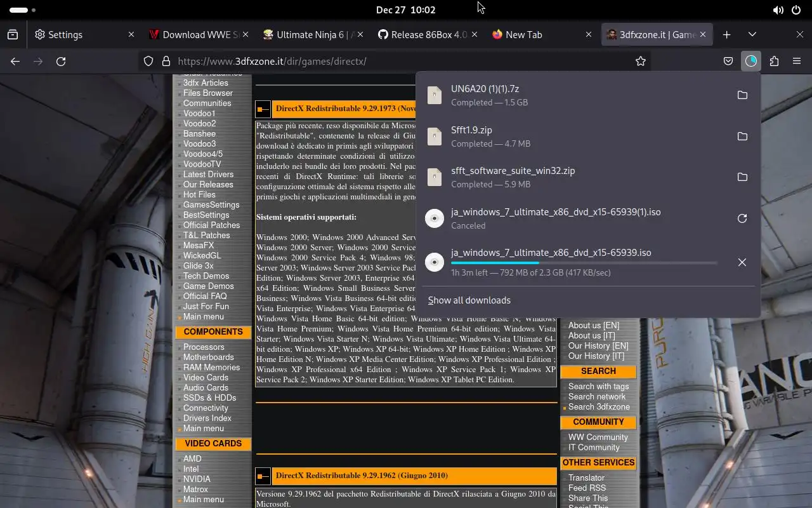
Task: Retry the canceled Windows 7 ISO download
Action: [742, 218]
